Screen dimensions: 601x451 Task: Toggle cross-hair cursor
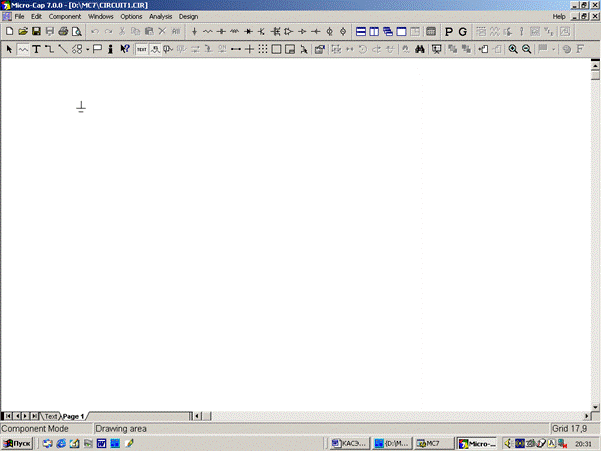pos(250,49)
